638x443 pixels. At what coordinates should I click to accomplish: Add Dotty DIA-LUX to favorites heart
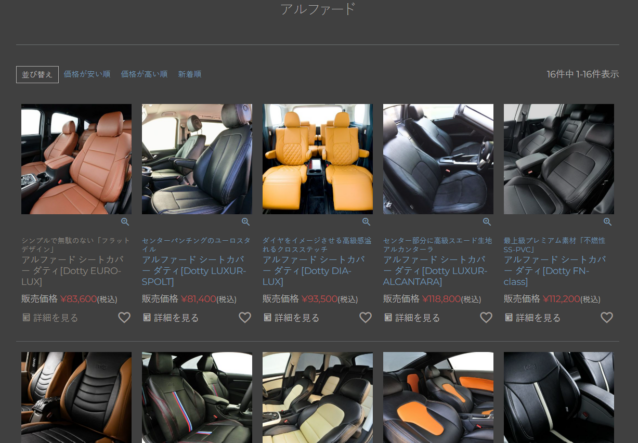pyautogui.click(x=365, y=318)
